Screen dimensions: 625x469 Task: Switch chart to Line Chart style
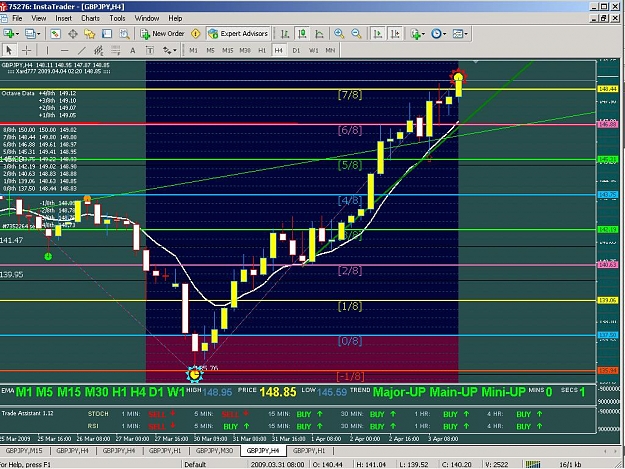(x=319, y=34)
